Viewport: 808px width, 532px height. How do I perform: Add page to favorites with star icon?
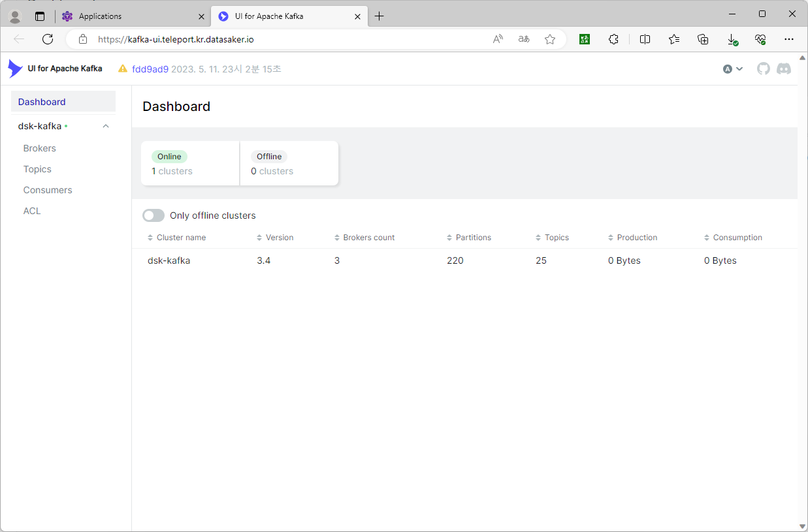pos(550,39)
